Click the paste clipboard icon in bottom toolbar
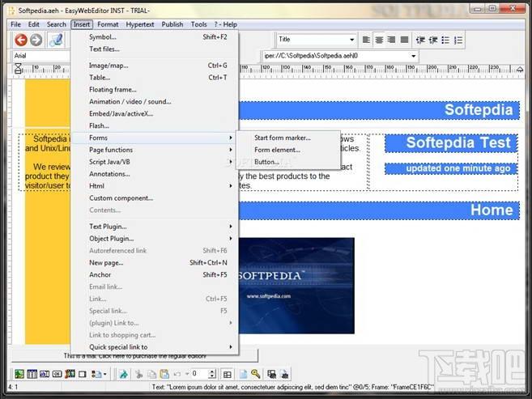 (164, 374)
